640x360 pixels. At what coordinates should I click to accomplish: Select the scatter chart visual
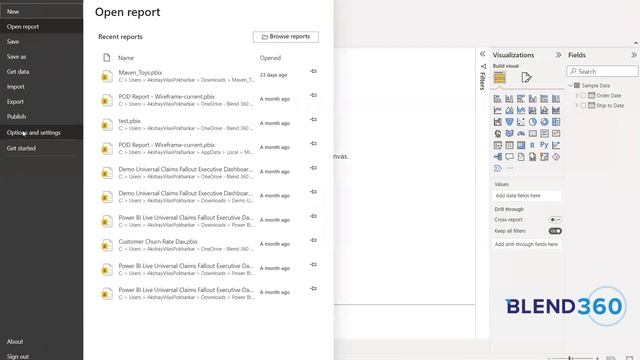(x=521, y=122)
